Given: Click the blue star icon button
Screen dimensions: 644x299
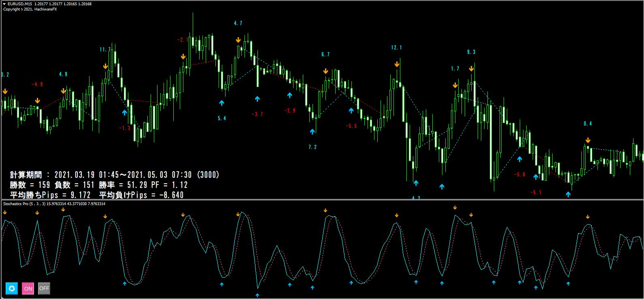Looking at the screenshot, I should (12, 288).
